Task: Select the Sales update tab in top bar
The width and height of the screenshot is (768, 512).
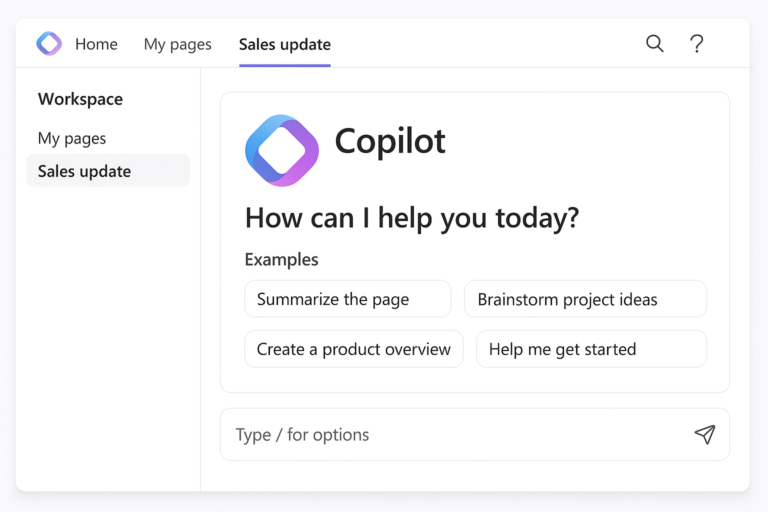Action: [x=284, y=44]
